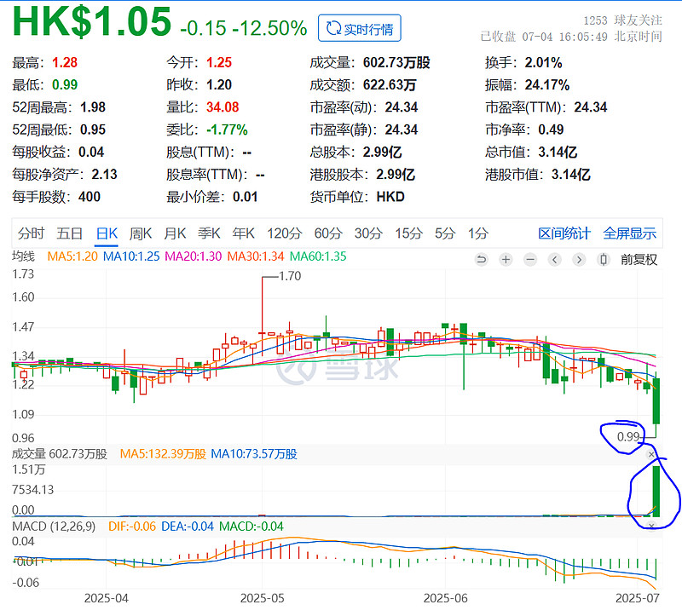Switch to the 1分 chart
Image resolution: width=682 pixels, height=616 pixels.
tap(478, 233)
